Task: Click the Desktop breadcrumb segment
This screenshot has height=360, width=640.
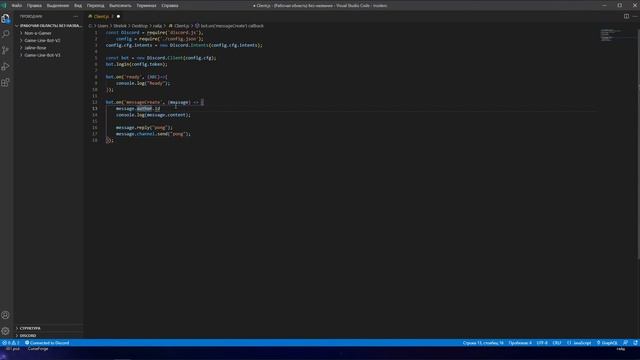Action: tap(140, 26)
